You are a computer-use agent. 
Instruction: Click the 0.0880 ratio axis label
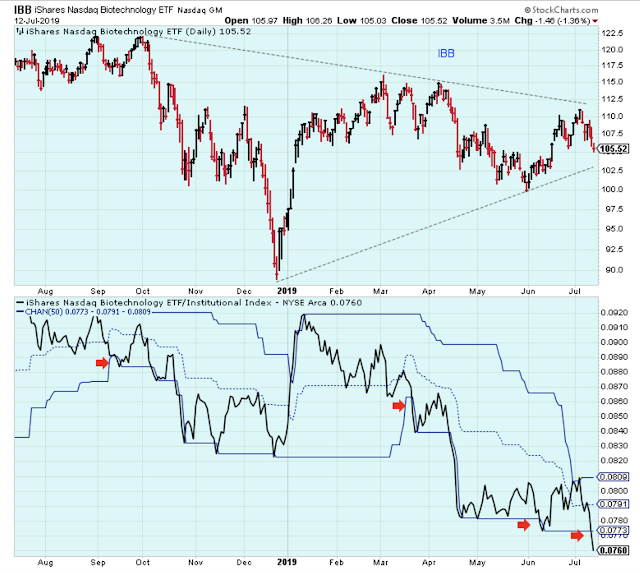[x=615, y=371]
